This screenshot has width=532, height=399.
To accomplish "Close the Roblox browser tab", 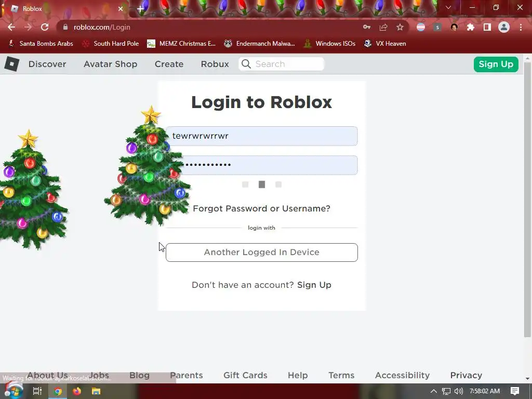I will (121, 9).
